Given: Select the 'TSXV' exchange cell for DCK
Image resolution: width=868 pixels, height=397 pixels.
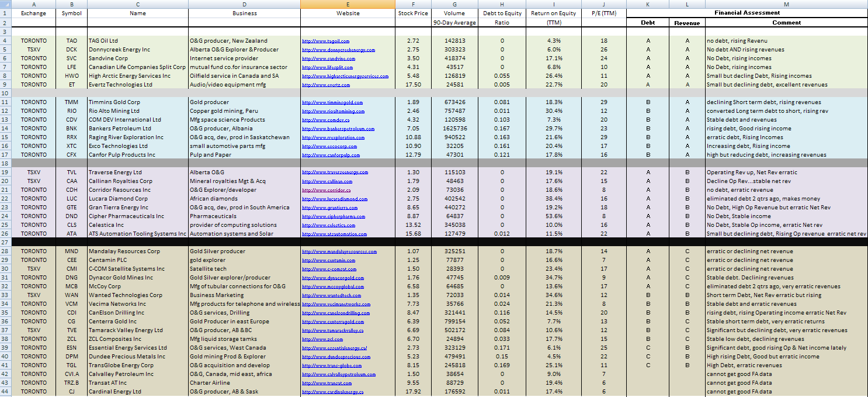Looking at the screenshot, I should 33,50.
